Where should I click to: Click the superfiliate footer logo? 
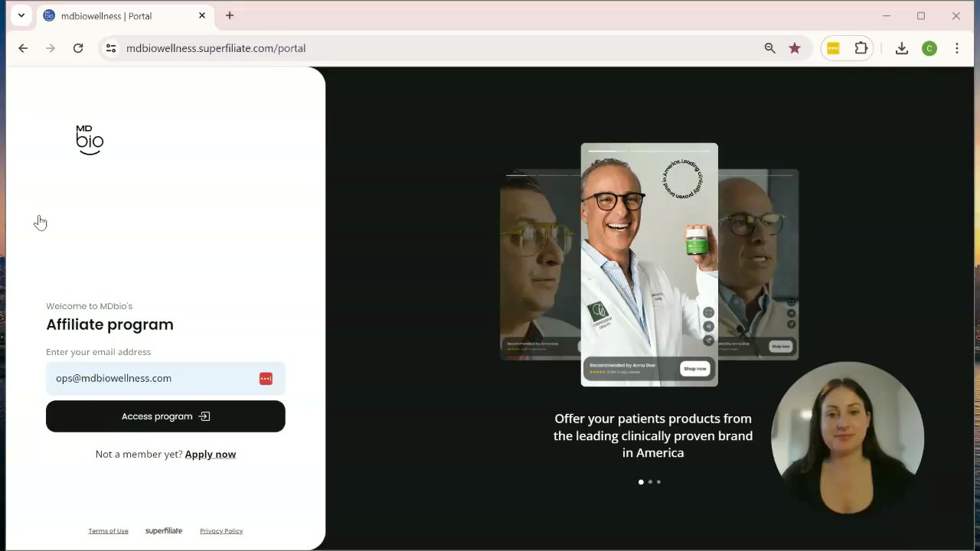[x=164, y=530]
